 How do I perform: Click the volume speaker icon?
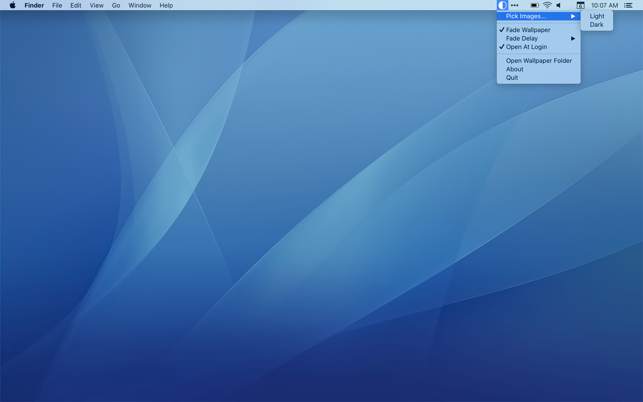coord(559,5)
